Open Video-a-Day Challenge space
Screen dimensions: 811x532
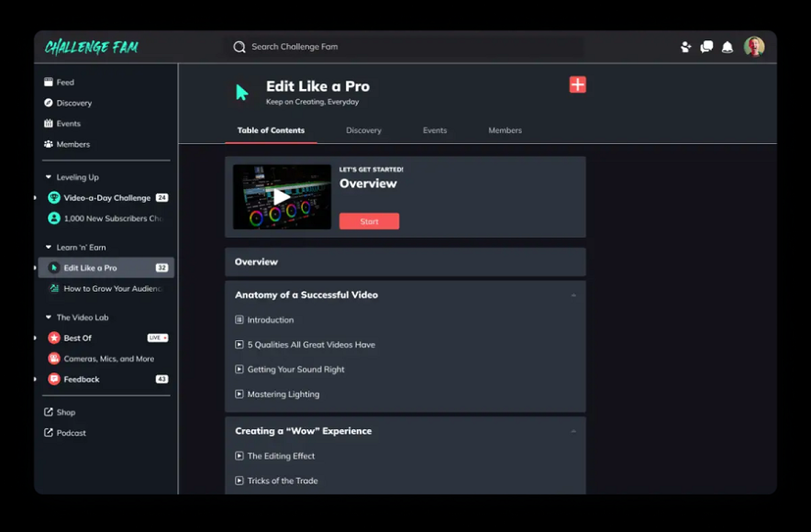coord(106,197)
